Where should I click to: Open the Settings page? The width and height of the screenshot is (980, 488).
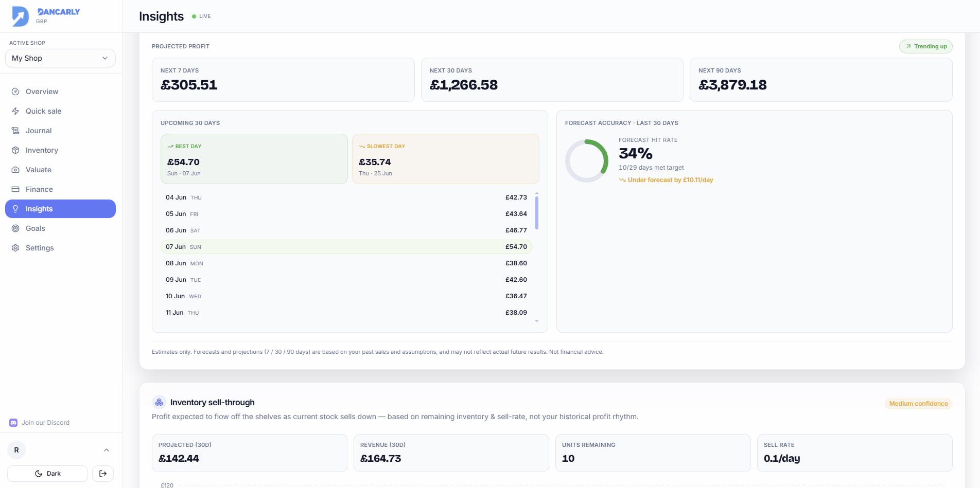(60, 248)
